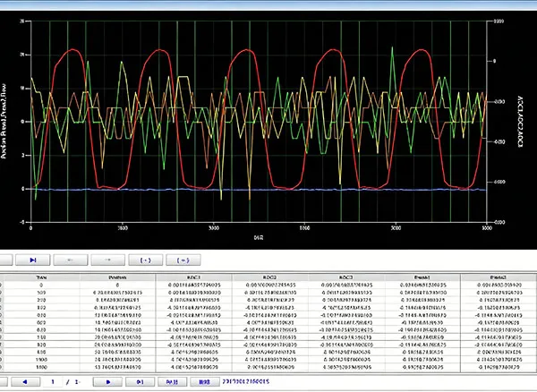Click the first peak of the red position curve
537x392 pixels.
[72, 49]
